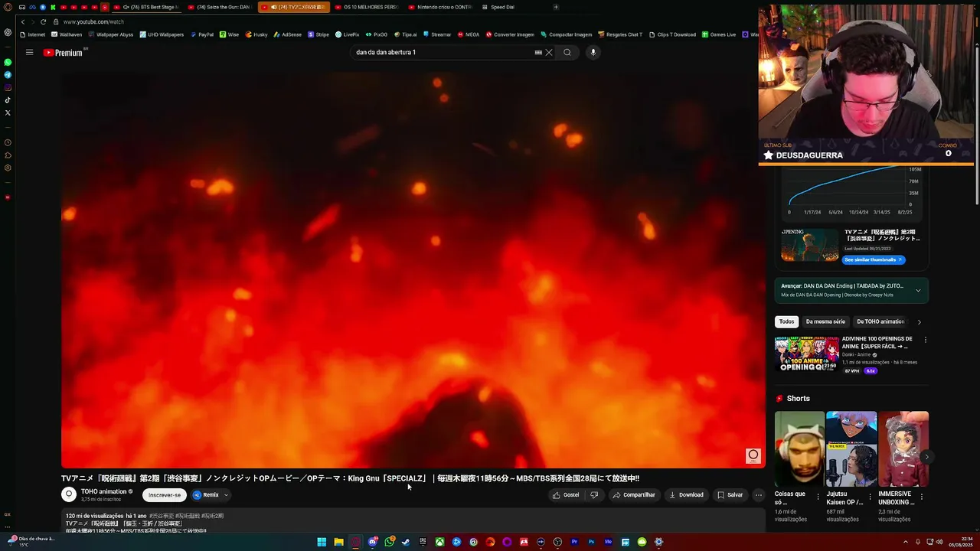Open Instagram in the Opera sidebar
Image resolution: width=980 pixels, height=551 pixels.
point(8,87)
